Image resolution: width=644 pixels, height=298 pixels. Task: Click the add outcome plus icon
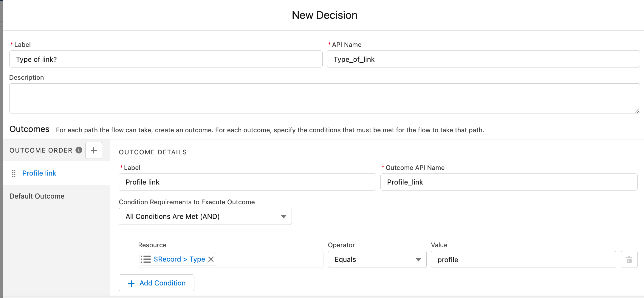(x=94, y=150)
